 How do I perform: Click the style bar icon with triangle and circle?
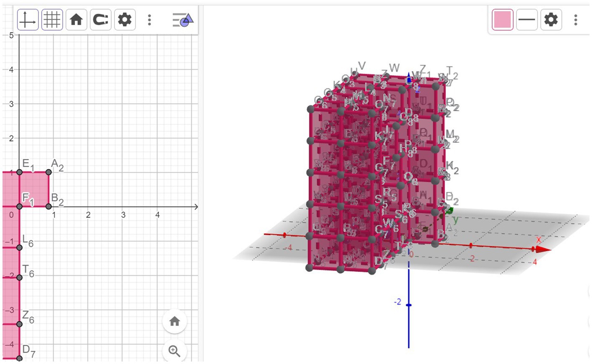pyautogui.click(x=183, y=20)
